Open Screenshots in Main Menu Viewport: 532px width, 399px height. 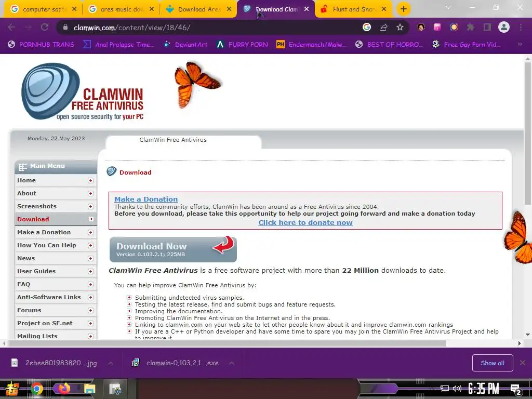click(x=56, y=206)
